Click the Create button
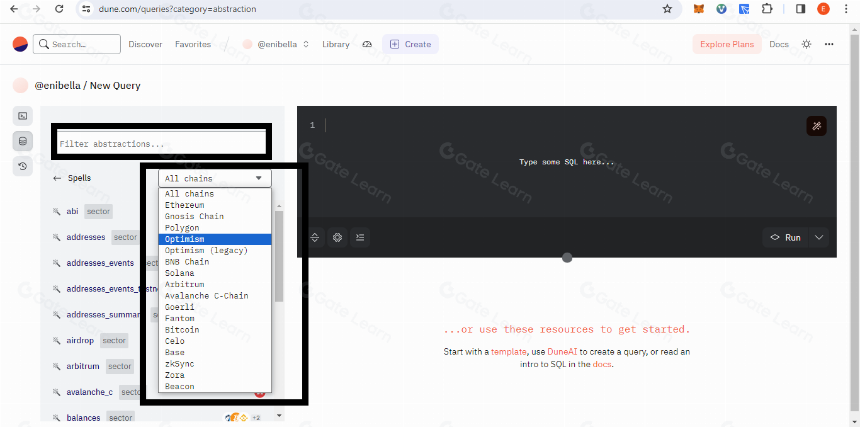This screenshot has width=860, height=427. 410,44
